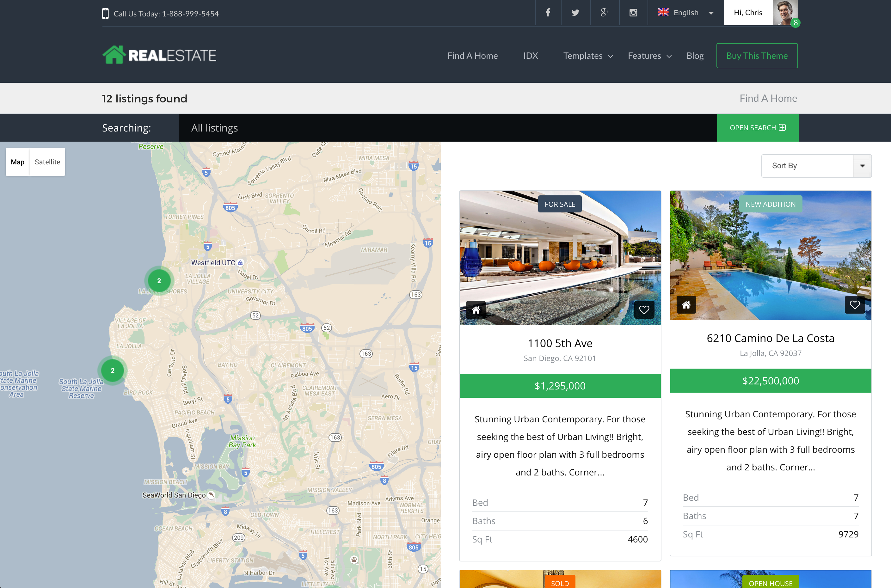Expand the English language selector

(685, 13)
